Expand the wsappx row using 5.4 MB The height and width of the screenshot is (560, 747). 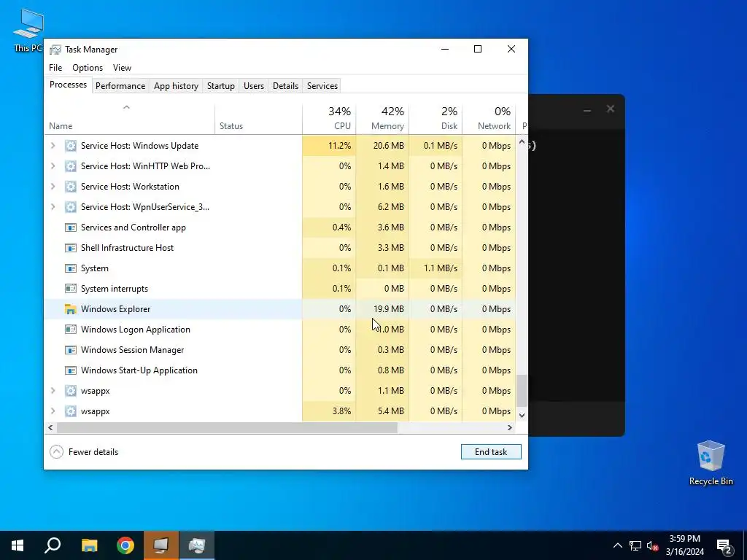(53, 411)
